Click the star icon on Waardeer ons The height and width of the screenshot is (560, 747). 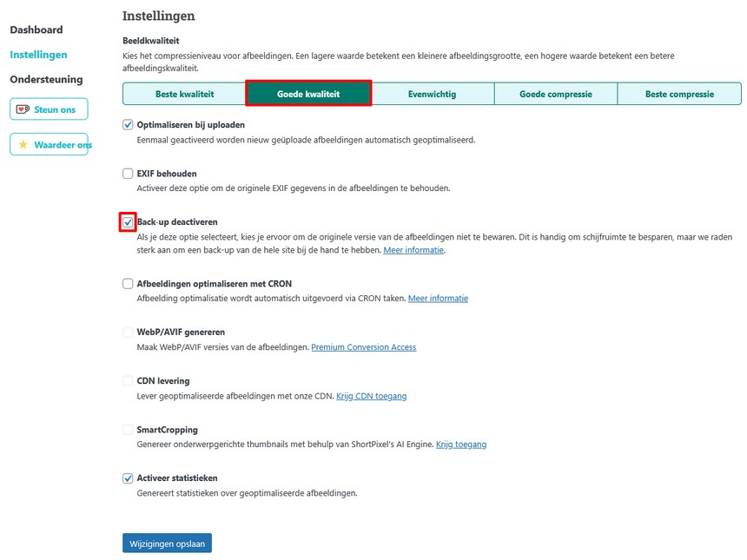click(x=23, y=144)
